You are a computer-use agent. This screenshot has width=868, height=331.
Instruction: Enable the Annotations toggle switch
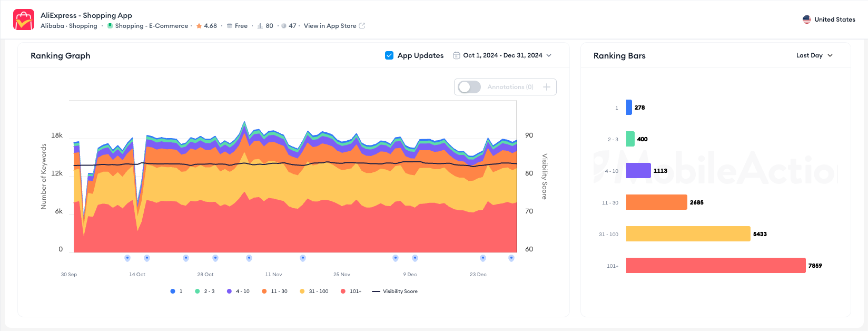click(x=469, y=87)
